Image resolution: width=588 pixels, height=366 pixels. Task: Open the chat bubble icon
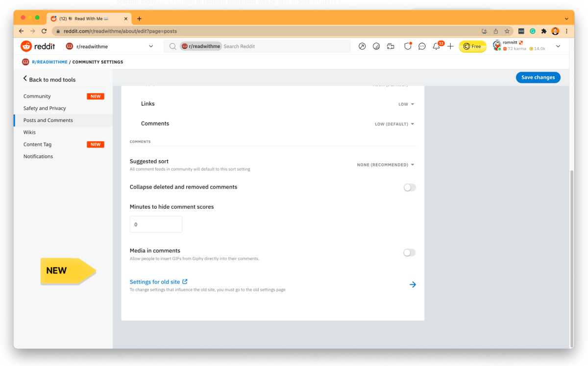(x=422, y=47)
